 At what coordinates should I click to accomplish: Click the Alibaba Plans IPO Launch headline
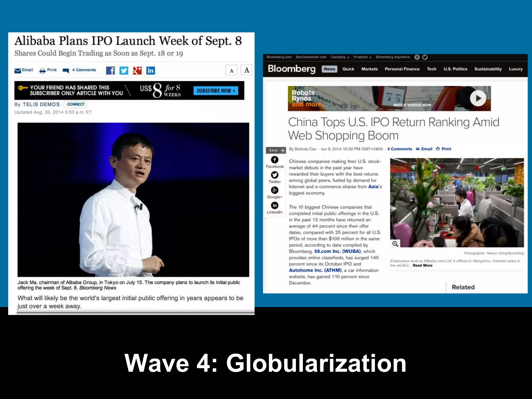128,41
